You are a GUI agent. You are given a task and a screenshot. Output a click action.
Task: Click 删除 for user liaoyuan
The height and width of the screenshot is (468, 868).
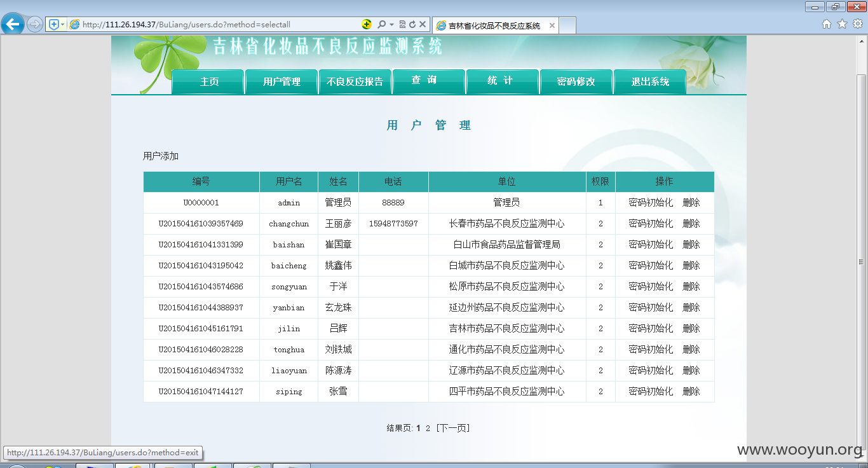point(691,371)
